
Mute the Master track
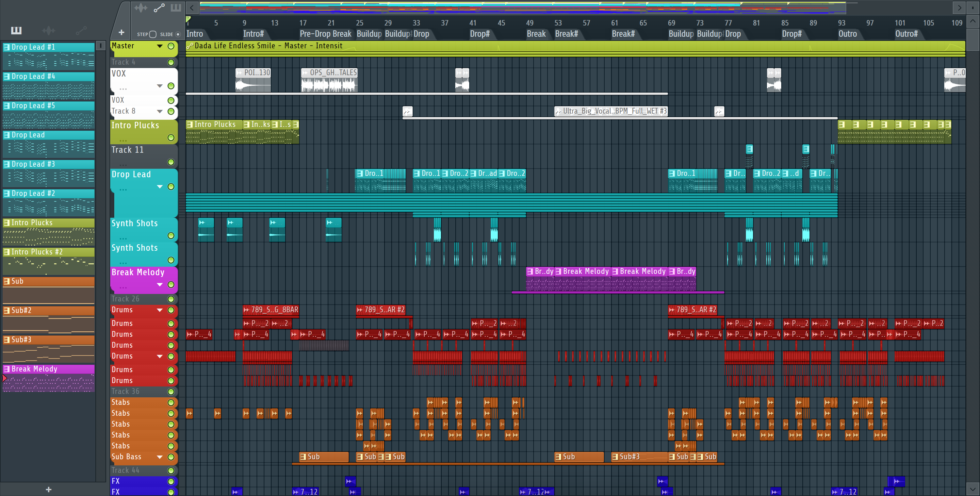point(171,46)
